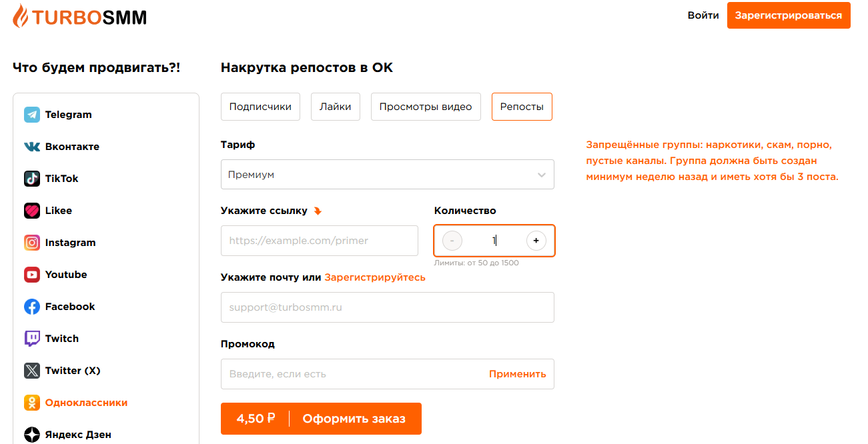Image resolution: width=868 pixels, height=444 pixels.
Task: Select the Twitter (X) icon
Action: coord(32,371)
